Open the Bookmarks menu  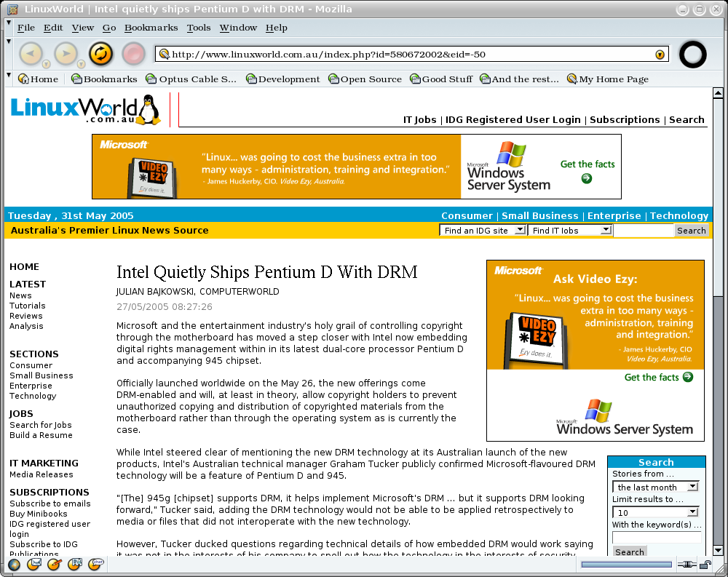(151, 27)
